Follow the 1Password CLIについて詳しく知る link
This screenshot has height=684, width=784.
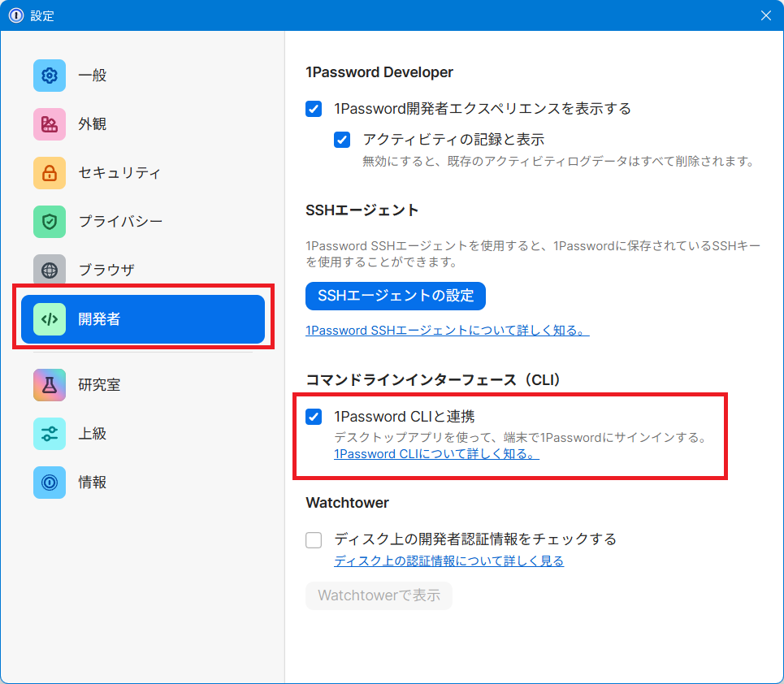tap(436, 454)
